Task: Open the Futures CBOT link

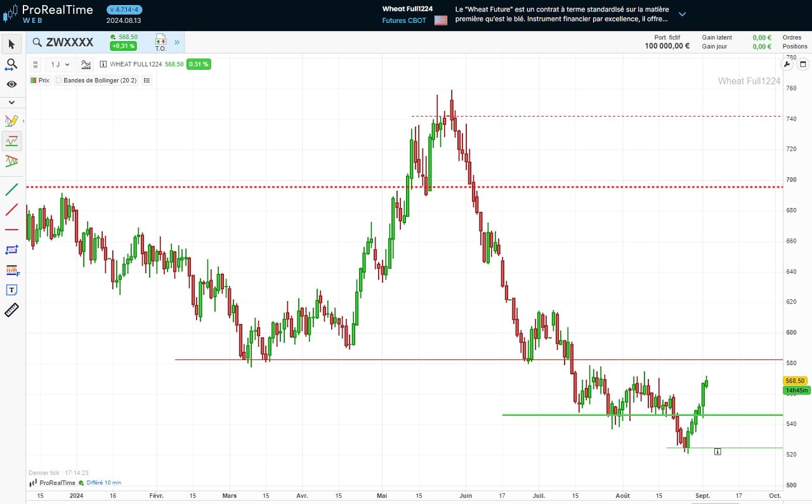Action: click(404, 20)
